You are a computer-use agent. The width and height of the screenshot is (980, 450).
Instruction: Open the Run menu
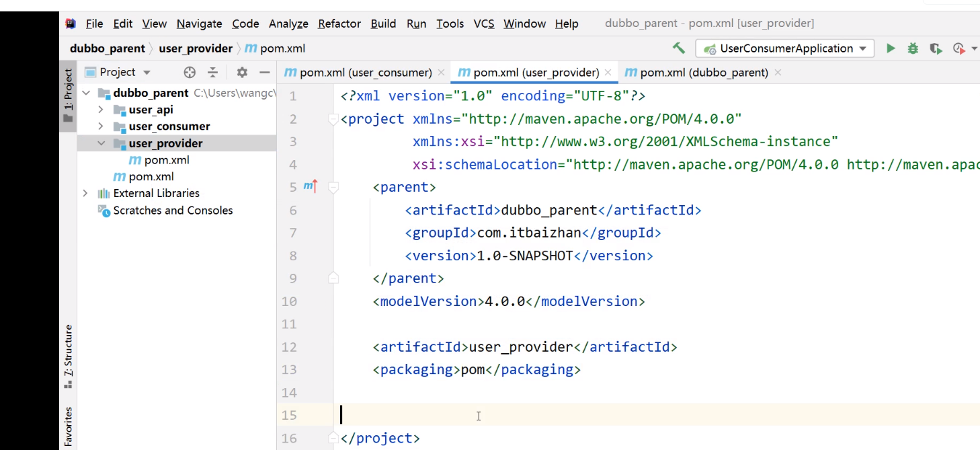[x=416, y=24]
